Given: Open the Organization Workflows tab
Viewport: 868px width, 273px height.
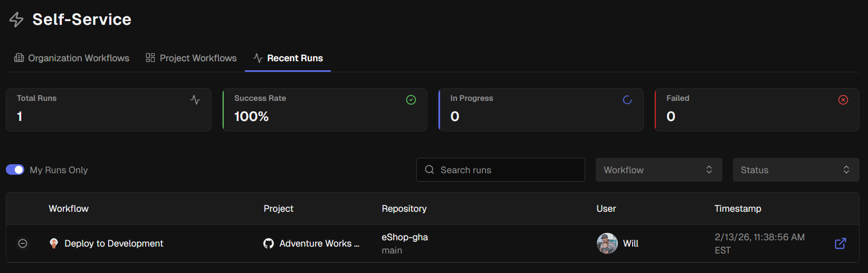Looking at the screenshot, I should click(x=72, y=58).
